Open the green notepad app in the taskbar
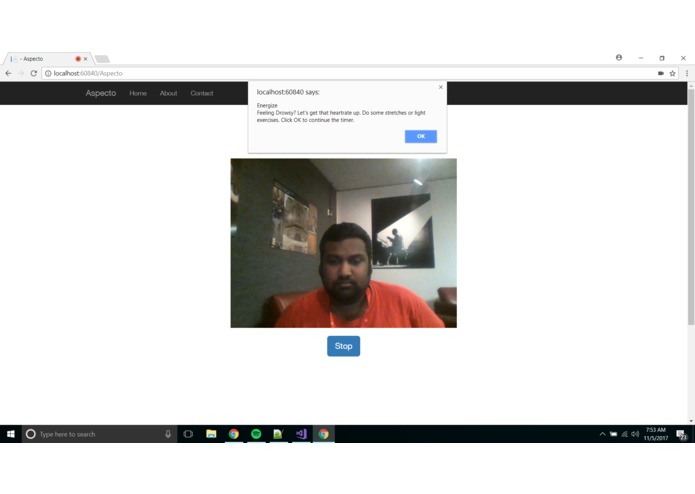 [x=278, y=434]
